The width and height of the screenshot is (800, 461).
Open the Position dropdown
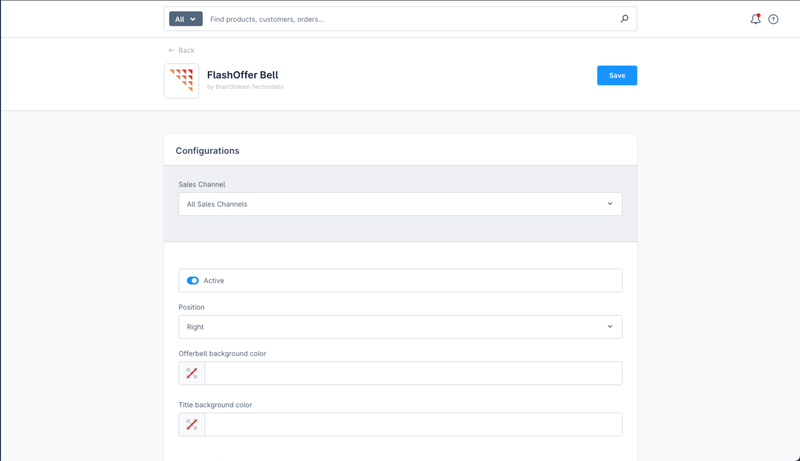(x=400, y=327)
